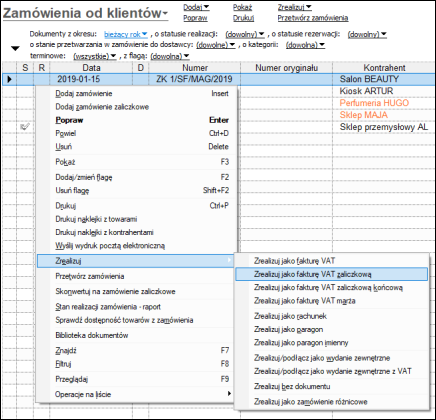Expand the Operacje na liście submenu
Viewport: 436px width, 420px height.
[137, 395]
